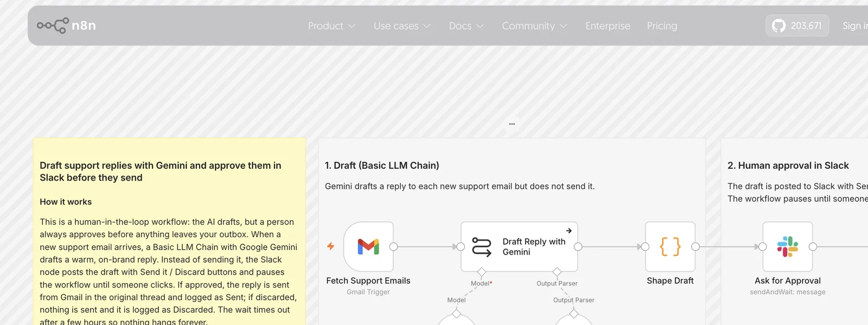Click the GitHub icon in star counter
Viewport: 868px width, 325px height.
tap(778, 26)
